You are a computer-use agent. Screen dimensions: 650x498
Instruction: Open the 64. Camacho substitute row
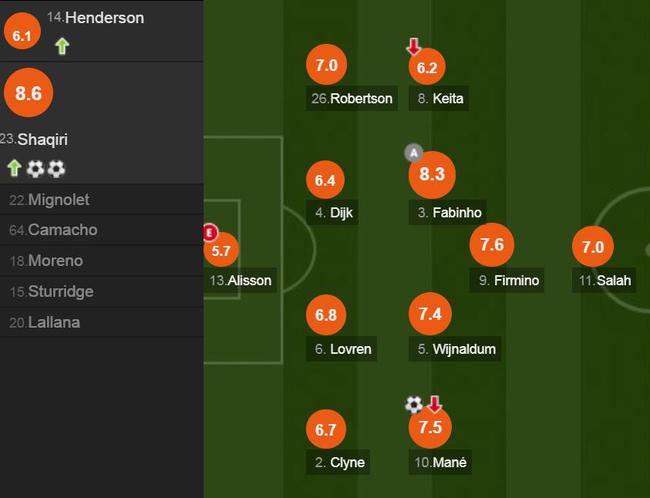coord(102,230)
